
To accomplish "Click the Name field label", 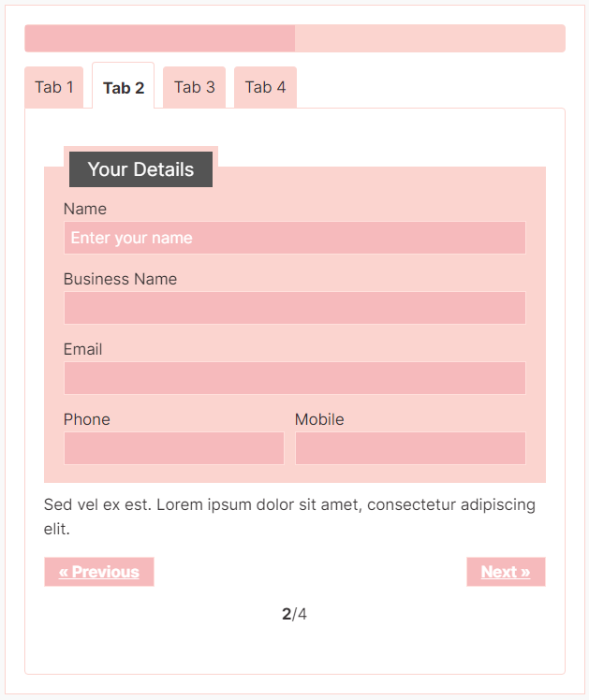I will (x=85, y=209).
